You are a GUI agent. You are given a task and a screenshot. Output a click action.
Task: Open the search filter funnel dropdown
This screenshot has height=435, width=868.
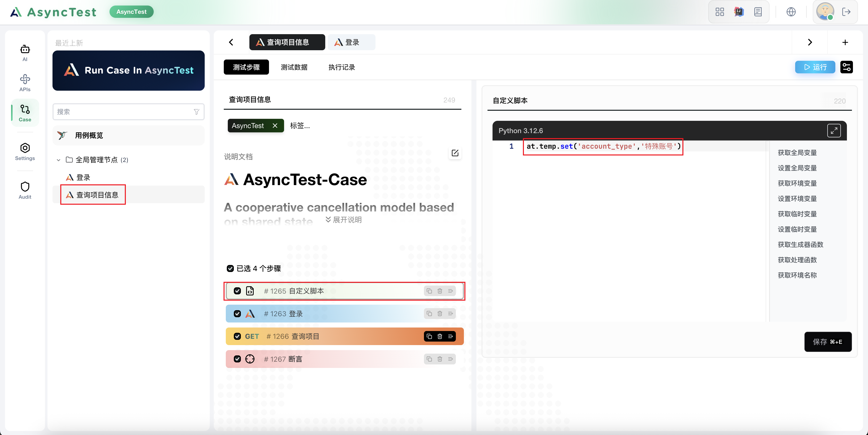[x=196, y=112]
